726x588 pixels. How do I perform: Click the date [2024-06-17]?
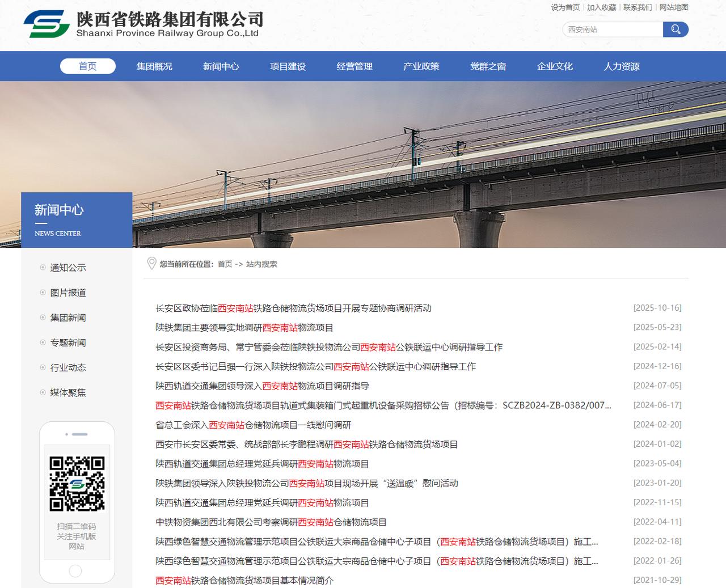(x=657, y=405)
